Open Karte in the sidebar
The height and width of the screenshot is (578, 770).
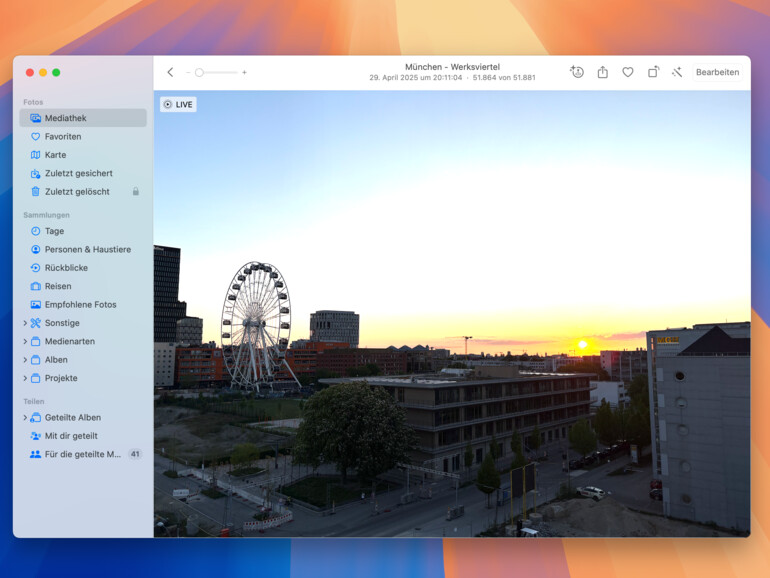point(55,155)
